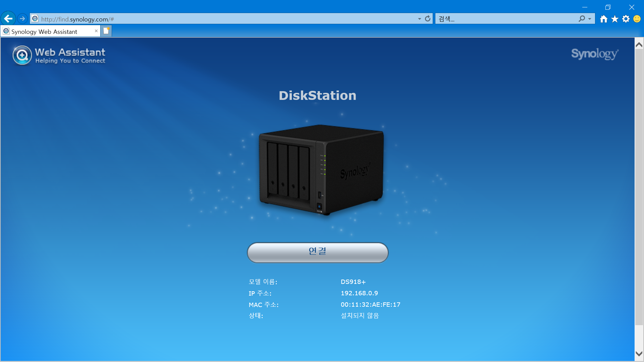Screen dimensions: 644x362
Task: Click the 검색 search input box
Action: (x=506, y=19)
